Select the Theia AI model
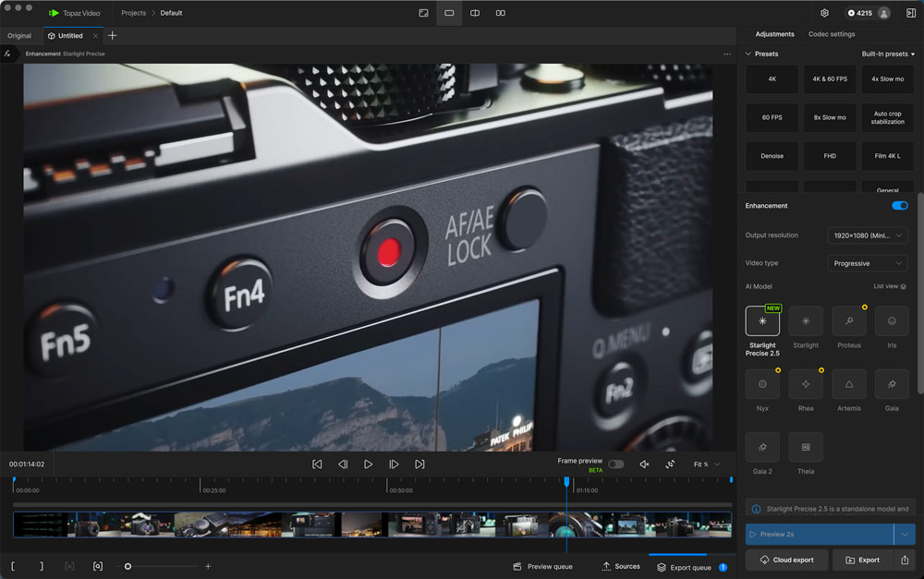The image size is (924, 579). 806,447
